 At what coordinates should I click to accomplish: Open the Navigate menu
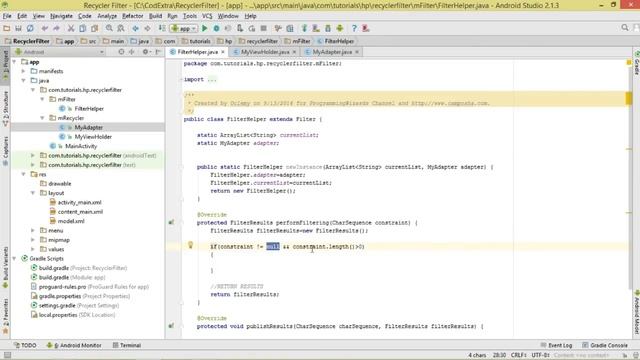(x=61, y=16)
